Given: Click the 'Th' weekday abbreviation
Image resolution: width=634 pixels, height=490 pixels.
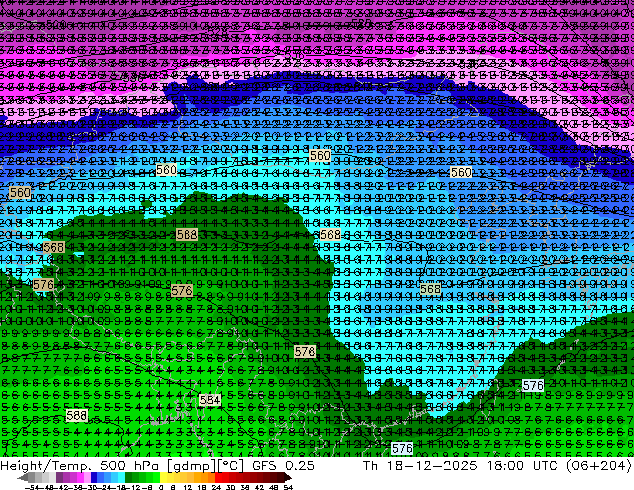Looking at the screenshot, I should (x=370, y=466).
